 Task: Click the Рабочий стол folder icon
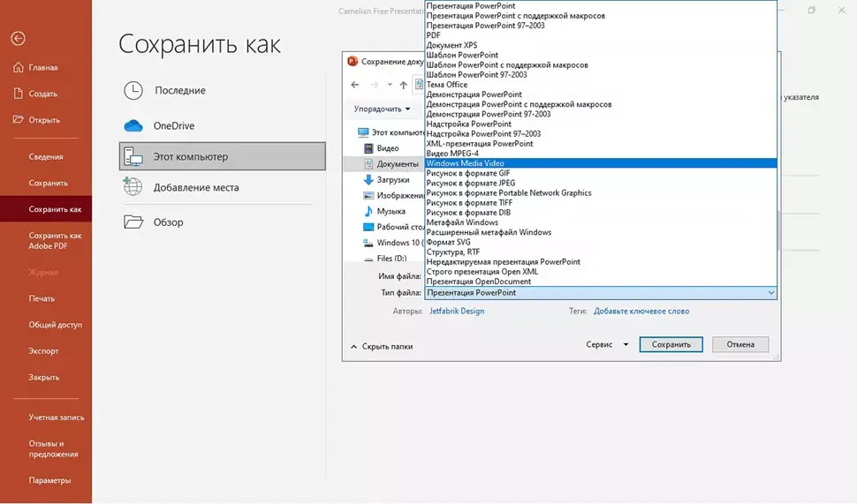368,227
